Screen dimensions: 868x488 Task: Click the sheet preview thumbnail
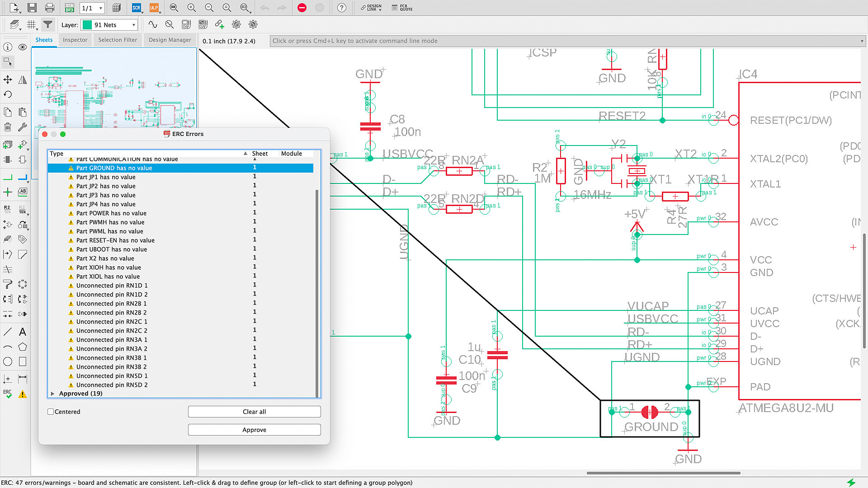[x=114, y=89]
